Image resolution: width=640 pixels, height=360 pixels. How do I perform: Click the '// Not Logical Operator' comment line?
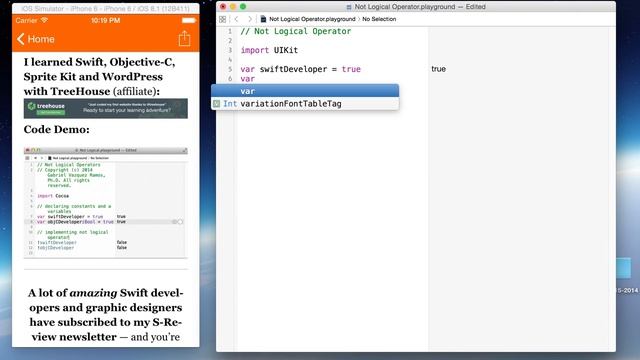coord(296,31)
